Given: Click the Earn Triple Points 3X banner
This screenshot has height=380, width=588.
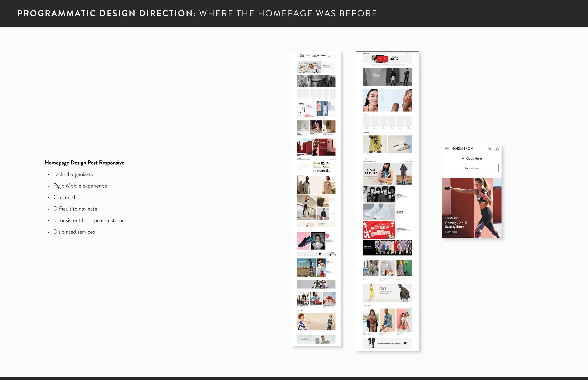Looking at the screenshot, I should click(317, 56).
